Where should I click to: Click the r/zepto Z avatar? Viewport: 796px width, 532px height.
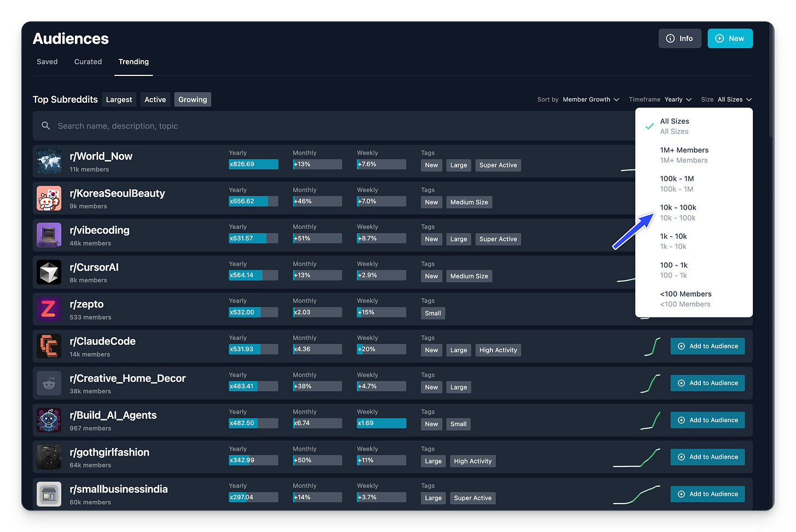tap(49, 309)
